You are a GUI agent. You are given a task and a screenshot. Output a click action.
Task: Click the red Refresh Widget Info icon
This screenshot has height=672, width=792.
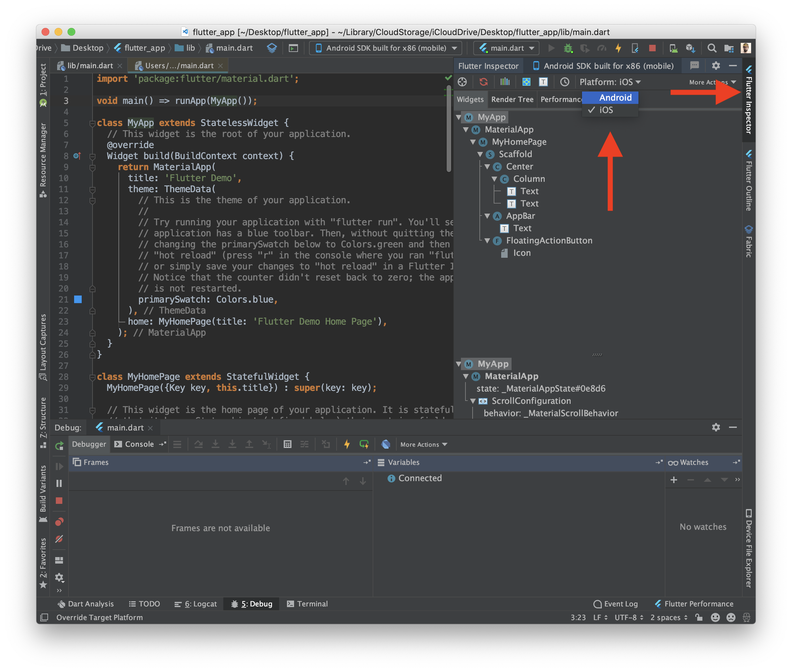[x=483, y=82]
